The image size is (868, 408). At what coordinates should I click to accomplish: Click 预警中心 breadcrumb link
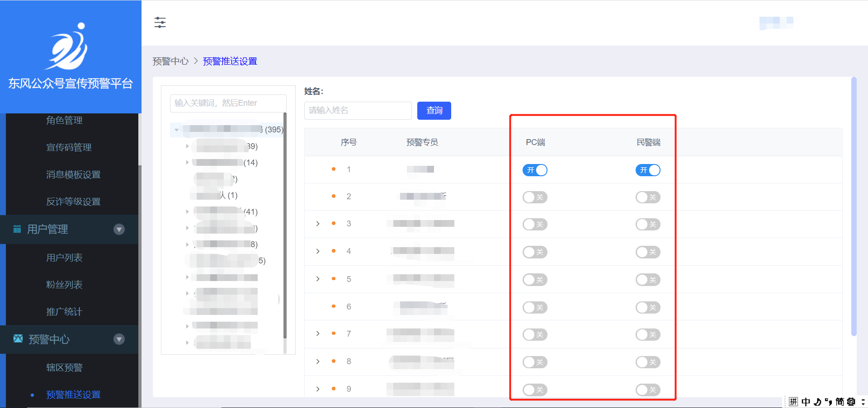coord(170,61)
